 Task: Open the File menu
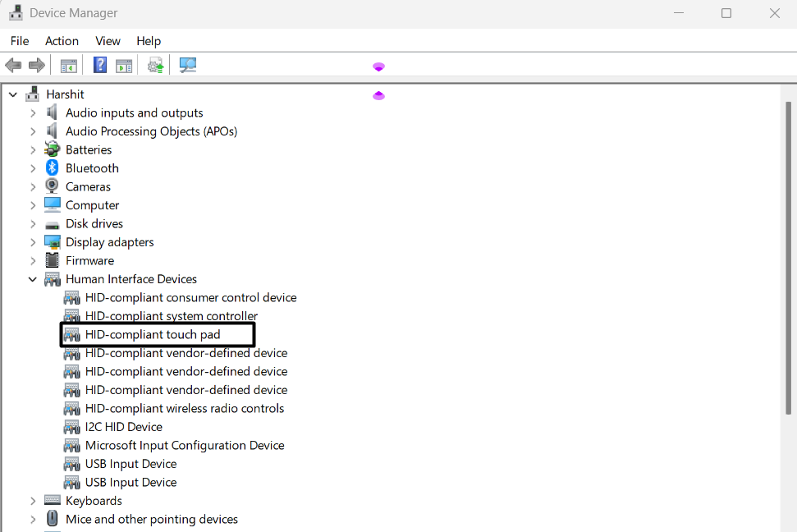click(x=20, y=41)
